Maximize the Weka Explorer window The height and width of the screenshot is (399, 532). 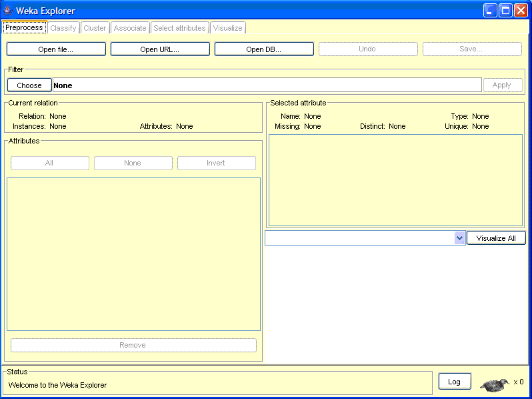[x=505, y=11]
